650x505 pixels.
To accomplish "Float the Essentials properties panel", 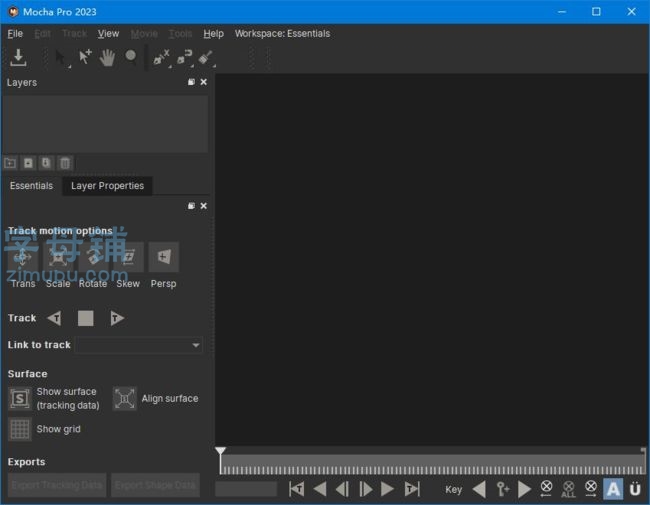I will (x=191, y=206).
